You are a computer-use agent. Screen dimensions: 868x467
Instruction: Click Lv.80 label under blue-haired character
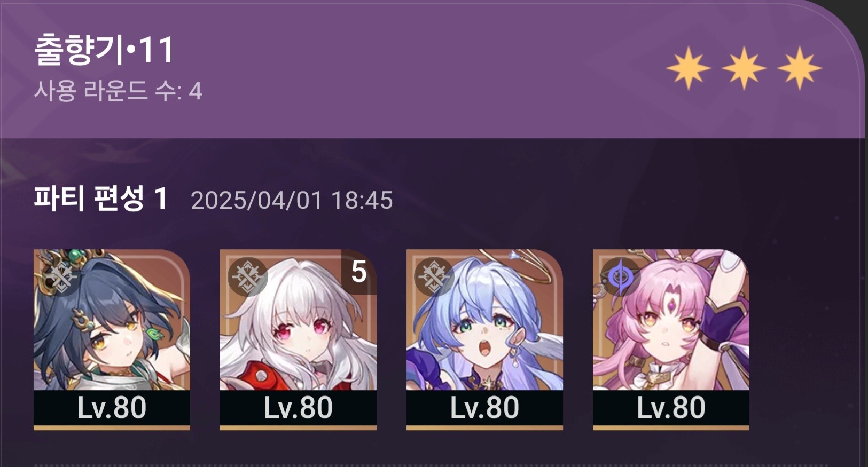tap(484, 408)
